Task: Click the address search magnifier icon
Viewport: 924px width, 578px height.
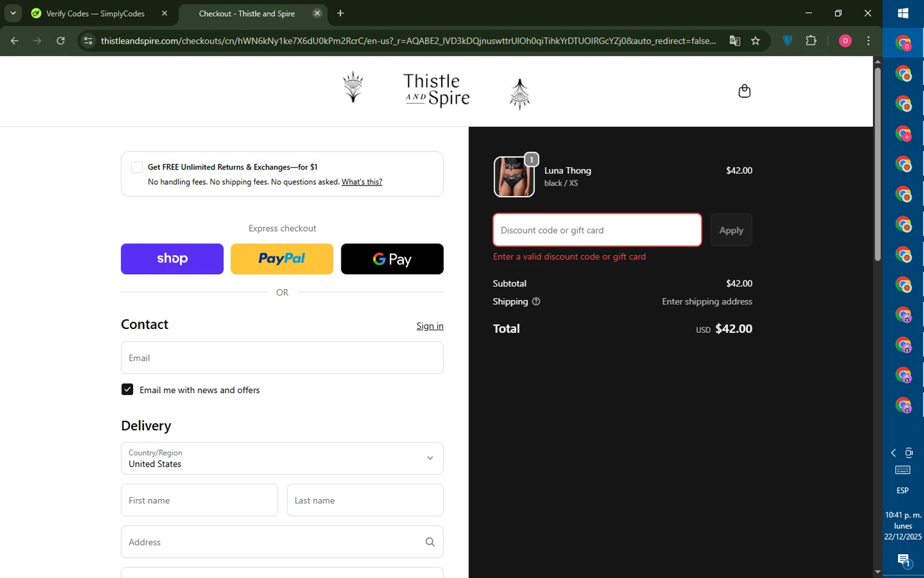Action: tap(430, 542)
